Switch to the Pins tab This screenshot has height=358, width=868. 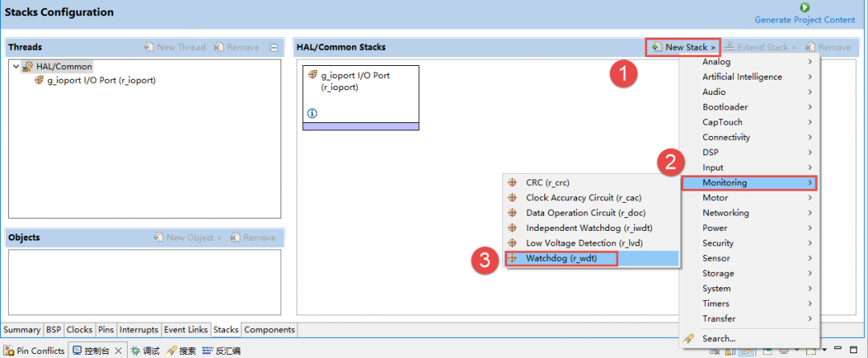click(x=106, y=330)
